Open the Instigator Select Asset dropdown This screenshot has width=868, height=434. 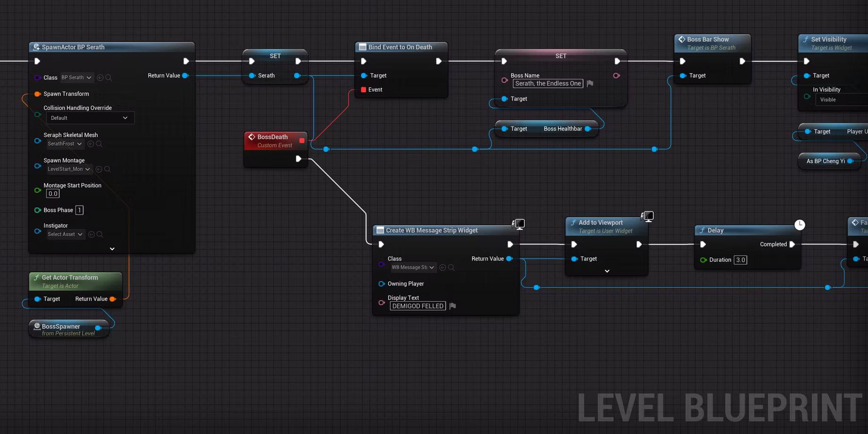tap(66, 234)
